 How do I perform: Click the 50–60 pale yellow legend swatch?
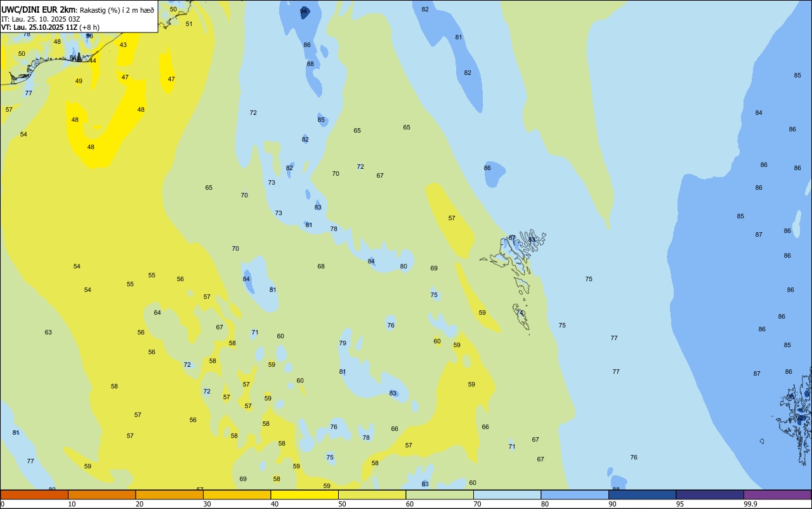(x=372, y=494)
